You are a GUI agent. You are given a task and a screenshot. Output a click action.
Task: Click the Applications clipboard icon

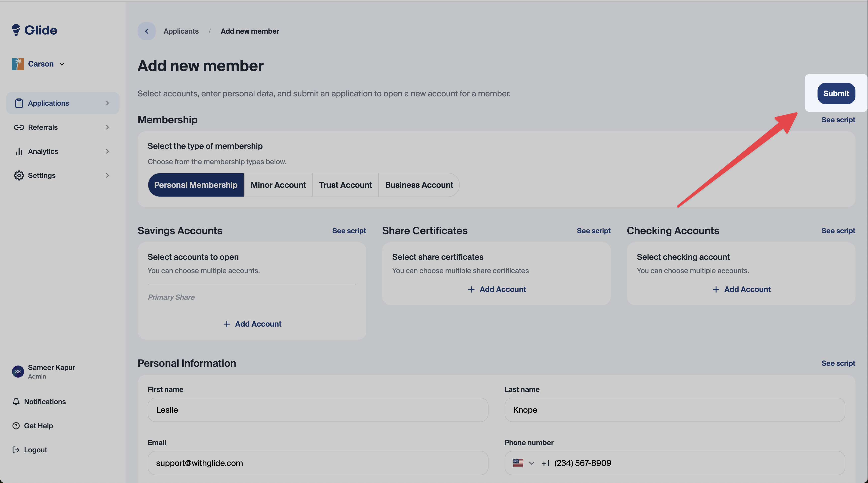pyautogui.click(x=19, y=103)
